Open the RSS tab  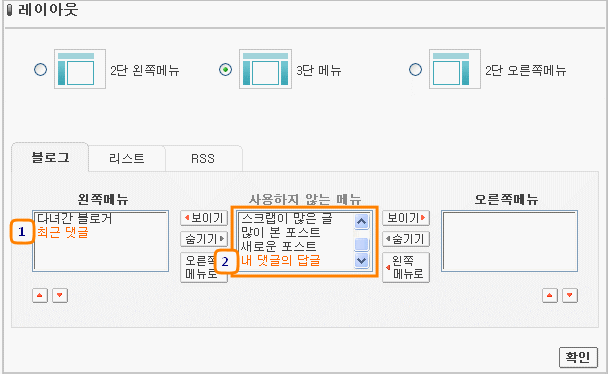point(203,159)
